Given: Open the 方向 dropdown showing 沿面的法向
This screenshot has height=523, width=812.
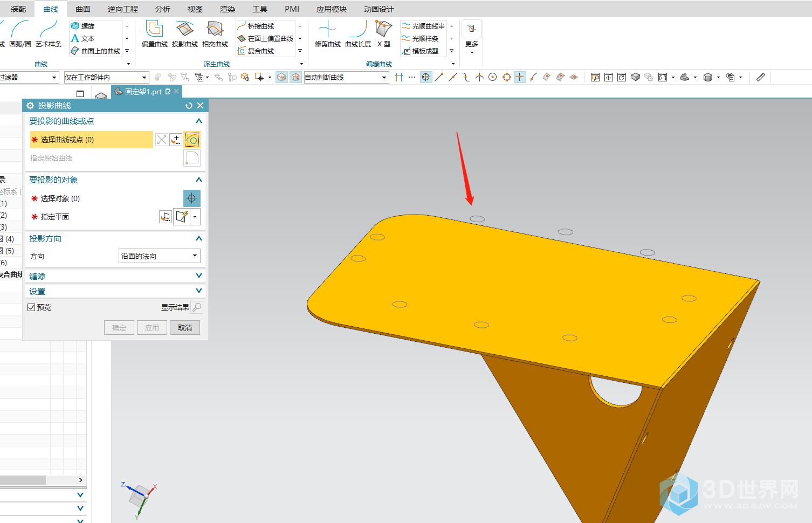Looking at the screenshot, I should point(159,256).
